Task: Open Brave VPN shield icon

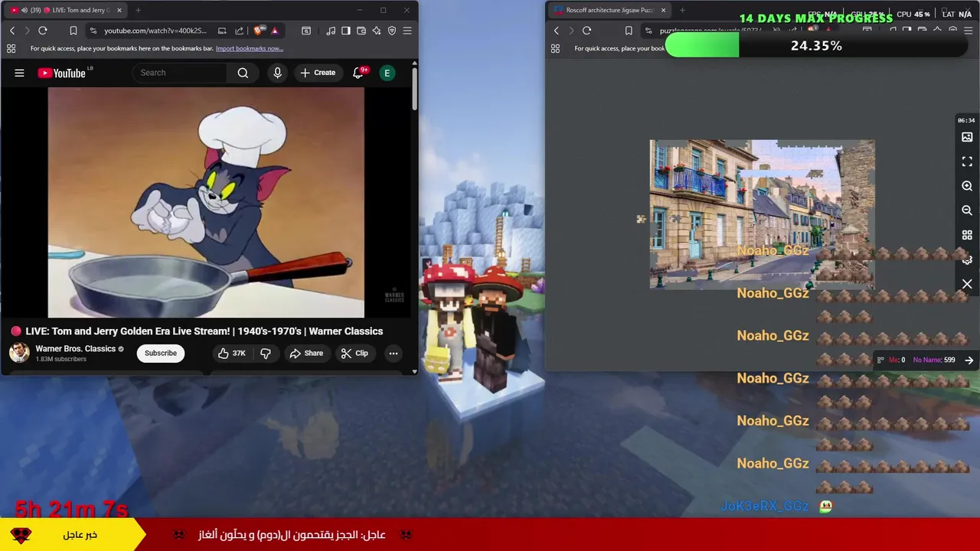Action: (x=392, y=31)
